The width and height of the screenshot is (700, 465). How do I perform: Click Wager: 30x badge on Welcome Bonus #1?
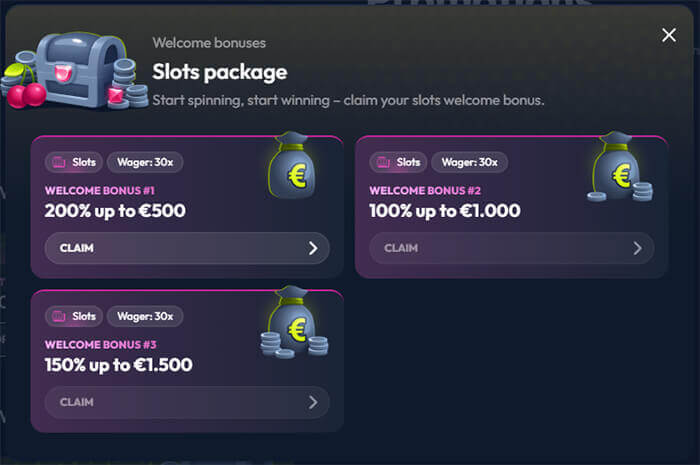pos(145,162)
